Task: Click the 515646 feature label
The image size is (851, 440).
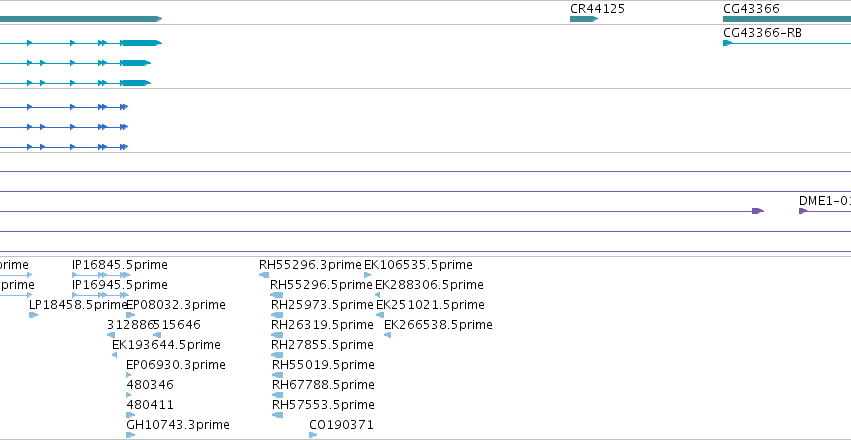Action: [177, 325]
